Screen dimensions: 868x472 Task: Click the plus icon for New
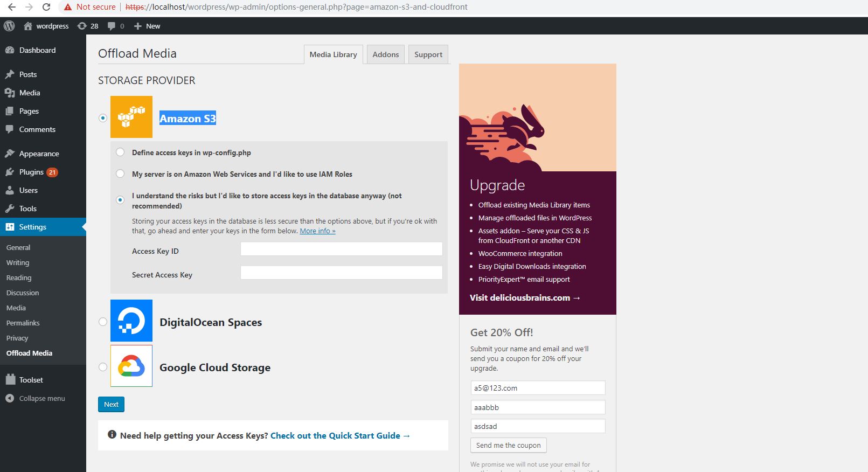coord(138,26)
